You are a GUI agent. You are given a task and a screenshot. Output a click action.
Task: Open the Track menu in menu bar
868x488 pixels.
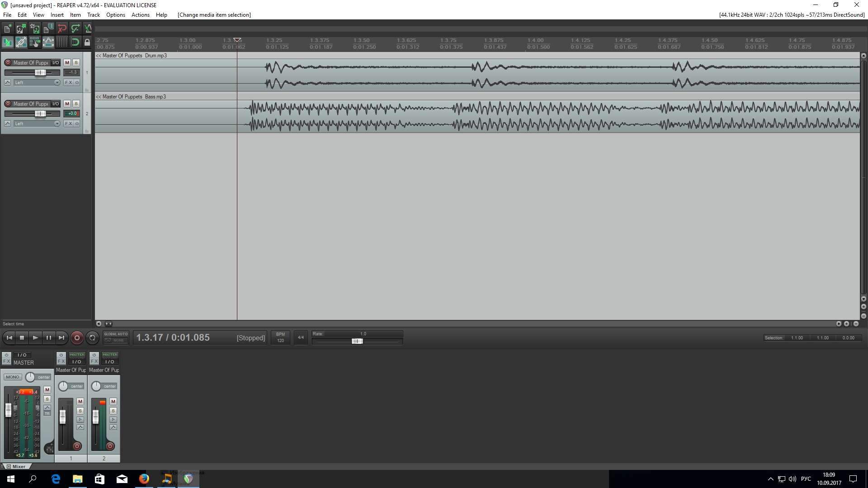coord(93,14)
